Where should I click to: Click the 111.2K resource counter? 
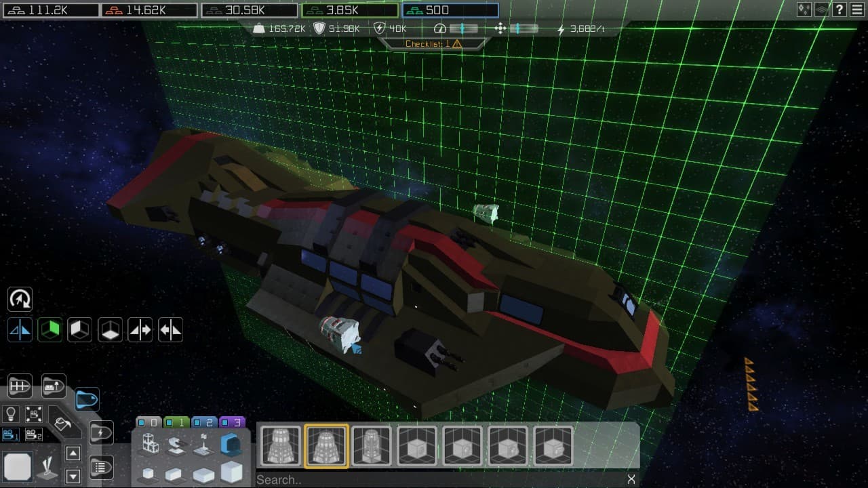point(51,10)
